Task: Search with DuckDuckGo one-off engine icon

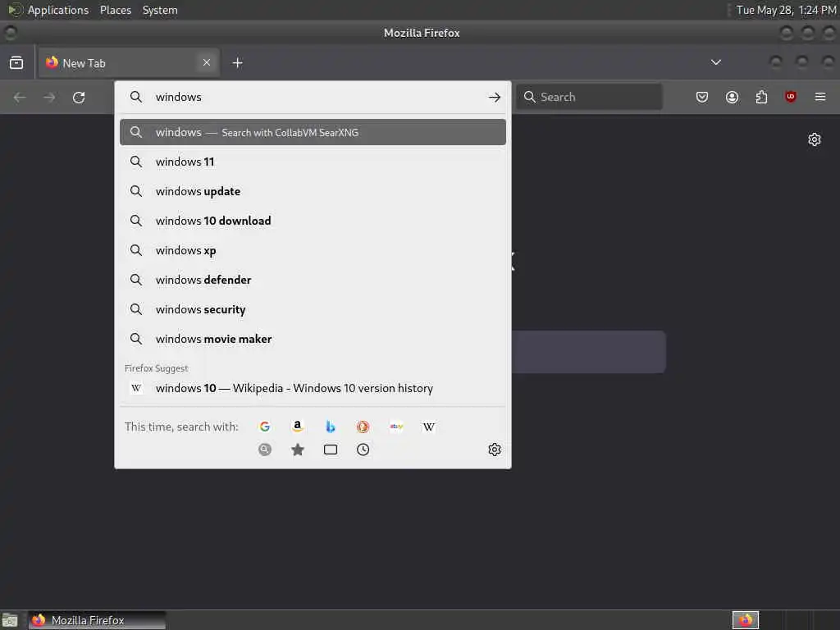Action: coord(363,427)
